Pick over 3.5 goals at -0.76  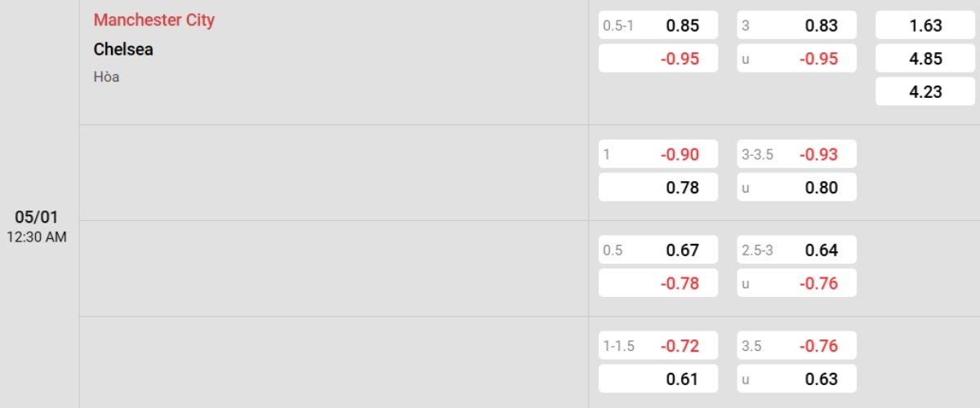click(x=797, y=345)
